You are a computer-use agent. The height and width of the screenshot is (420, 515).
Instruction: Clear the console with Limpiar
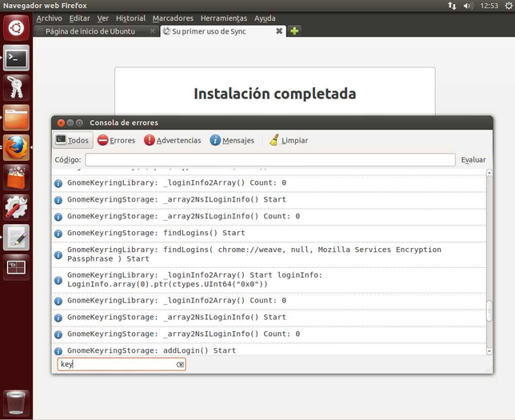click(289, 140)
